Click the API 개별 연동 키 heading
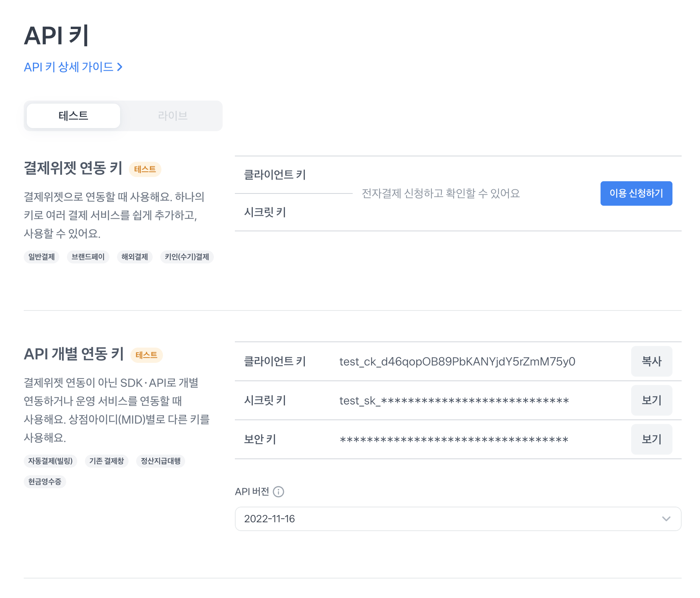Viewport: 700px width, 598px height. (x=74, y=354)
